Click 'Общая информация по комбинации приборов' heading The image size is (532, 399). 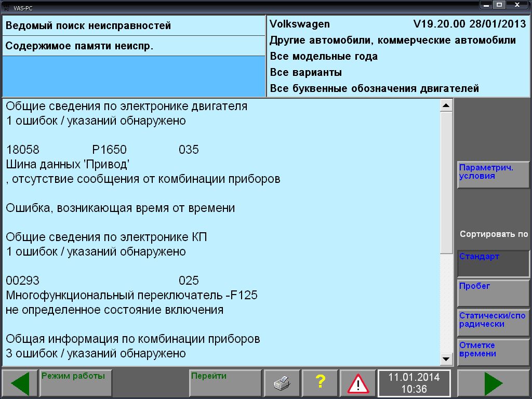pyautogui.click(x=133, y=339)
